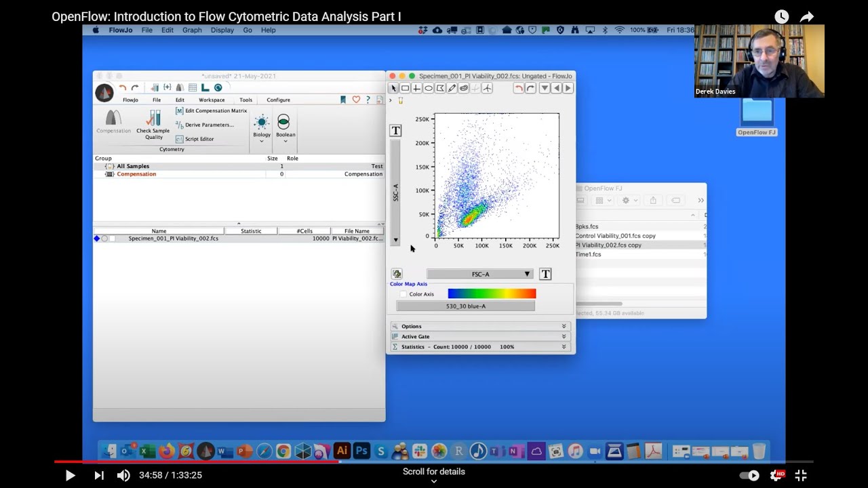Click the icon left of the FSC-A selector

[397, 274]
